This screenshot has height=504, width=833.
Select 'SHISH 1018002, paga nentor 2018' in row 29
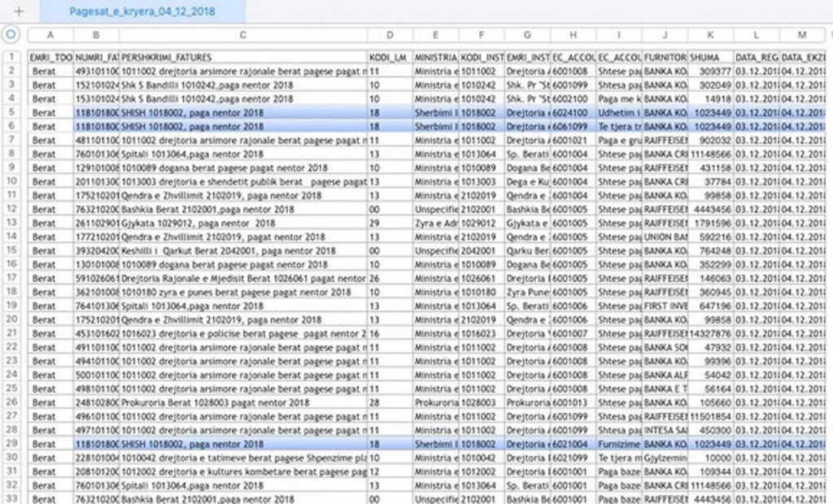coord(242,444)
